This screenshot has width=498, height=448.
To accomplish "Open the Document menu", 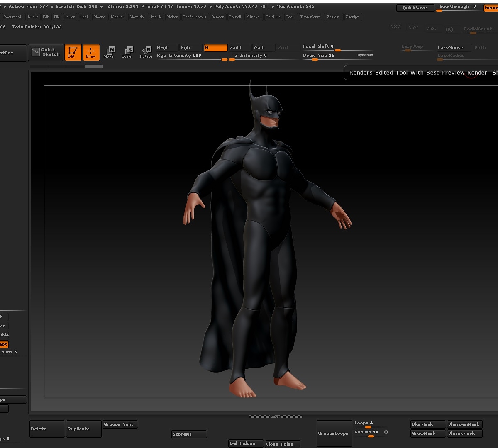I will pos(12,17).
